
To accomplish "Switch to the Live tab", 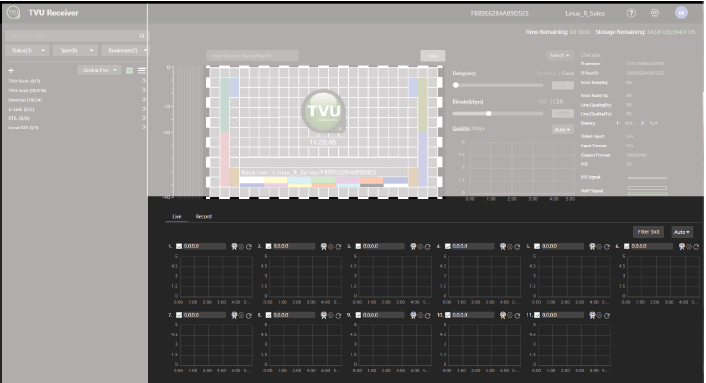I will coord(177,216).
